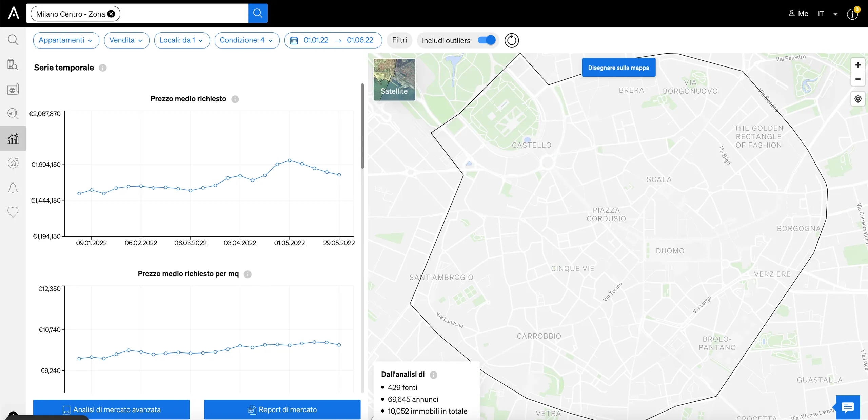This screenshot has height=420, width=868.
Task: Open the IT language dropdown
Action: coord(827,14)
